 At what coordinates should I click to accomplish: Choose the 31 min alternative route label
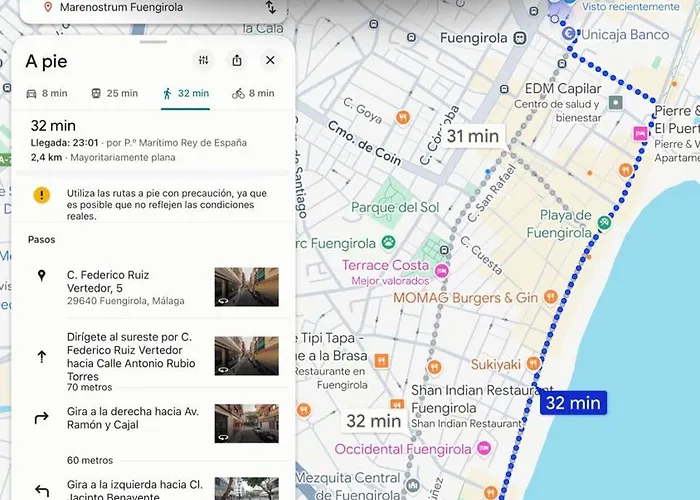coord(472,136)
